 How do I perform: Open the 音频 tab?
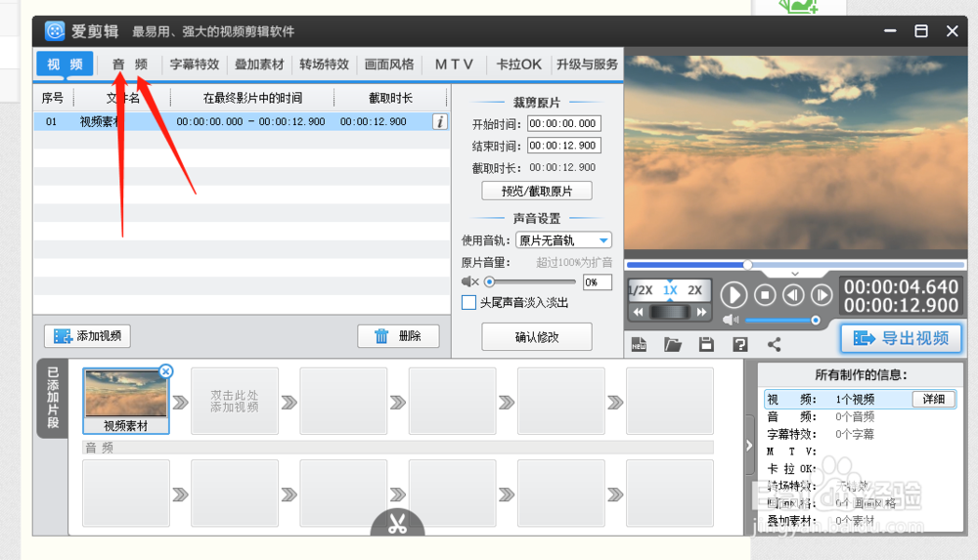coord(130,65)
